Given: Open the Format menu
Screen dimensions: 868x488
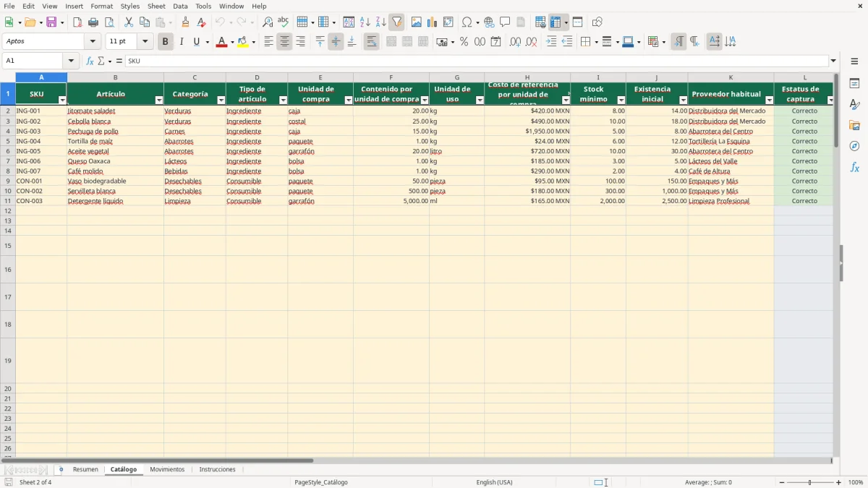Looking at the screenshot, I should 101,6.
